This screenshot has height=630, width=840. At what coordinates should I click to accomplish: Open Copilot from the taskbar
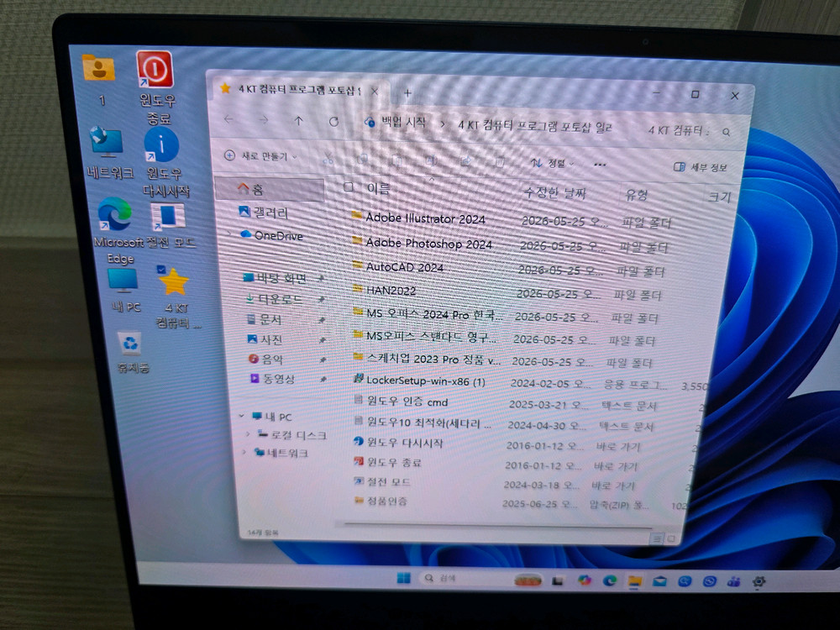585,580
